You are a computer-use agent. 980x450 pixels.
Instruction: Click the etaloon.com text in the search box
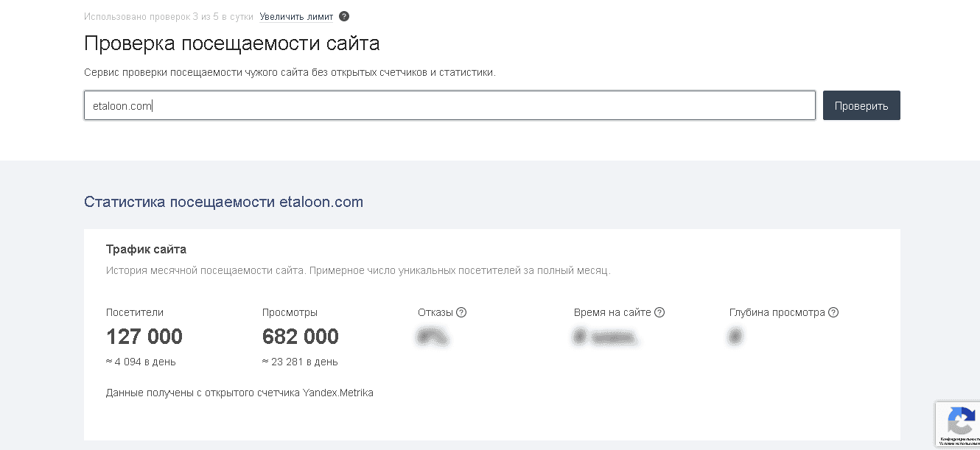(x=122, y=105)
